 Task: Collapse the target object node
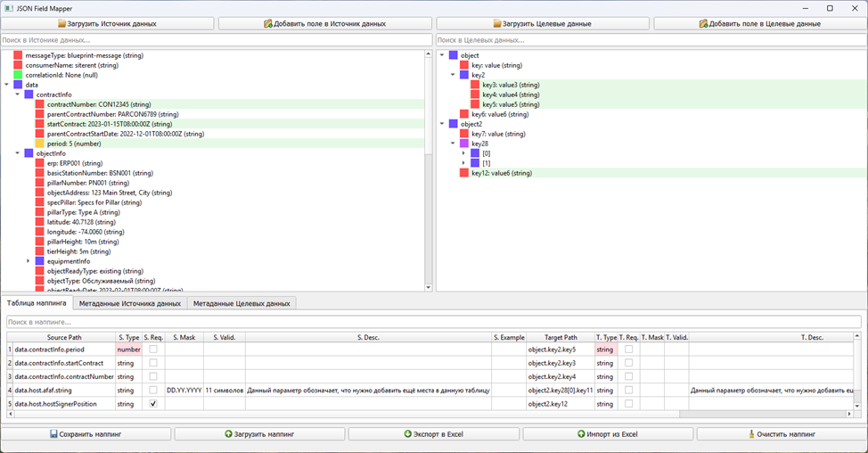coord(442,55)
